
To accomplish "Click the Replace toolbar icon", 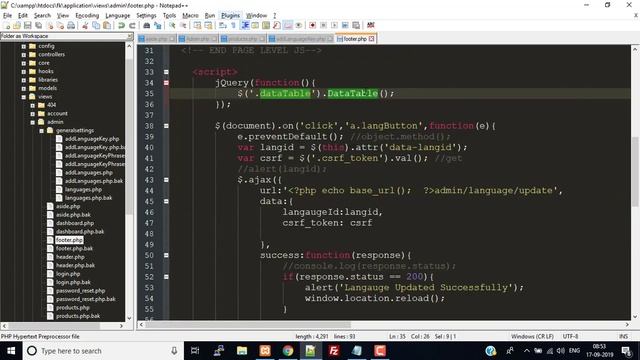I will click(x=158, y=25).
